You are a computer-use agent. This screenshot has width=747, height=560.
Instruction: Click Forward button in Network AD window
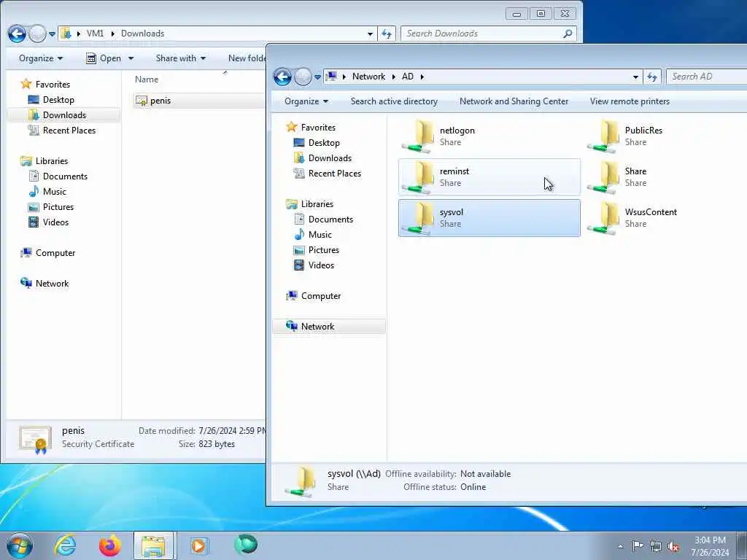pyautogui.click(x=303, y=77)
